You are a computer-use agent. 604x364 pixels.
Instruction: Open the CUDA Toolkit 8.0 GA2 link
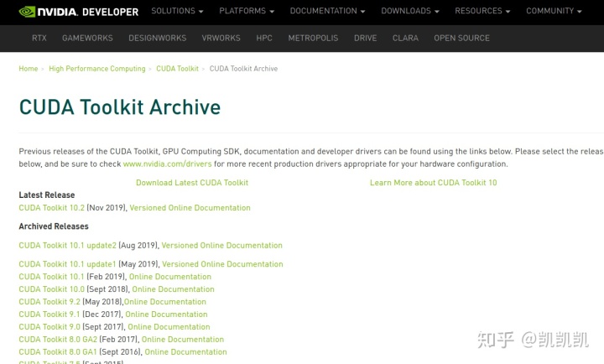(x=58, y=340)
